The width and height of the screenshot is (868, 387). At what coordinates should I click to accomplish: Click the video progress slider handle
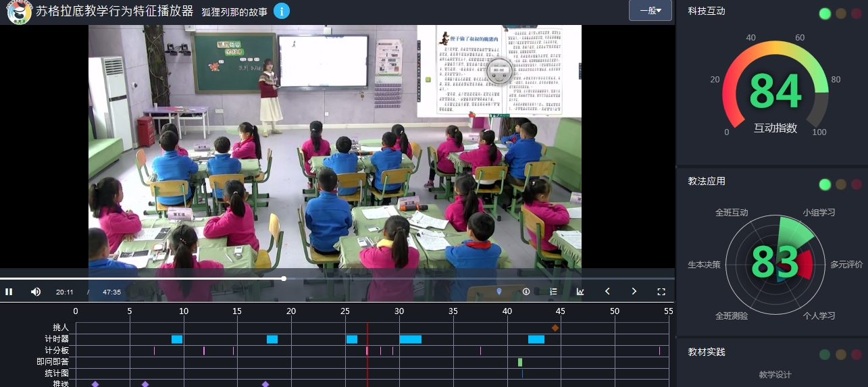coord(284,278)
